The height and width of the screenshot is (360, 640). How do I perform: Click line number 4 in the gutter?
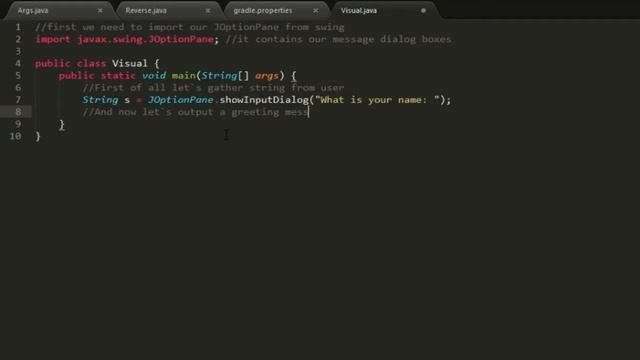click(x=18, y=63)
